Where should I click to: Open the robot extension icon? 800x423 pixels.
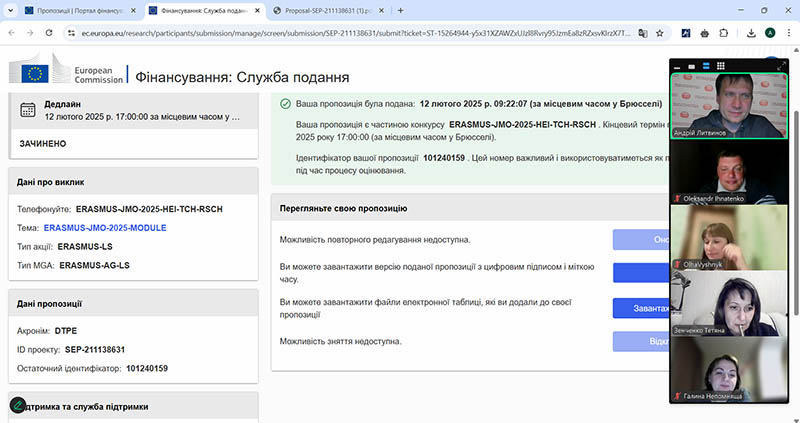pyautogui.click(x=705, y=33)
